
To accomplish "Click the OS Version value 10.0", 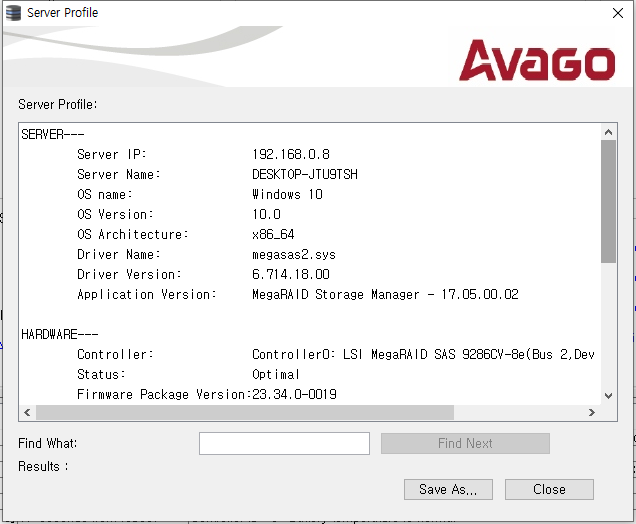I will click(x=266, y=214).
